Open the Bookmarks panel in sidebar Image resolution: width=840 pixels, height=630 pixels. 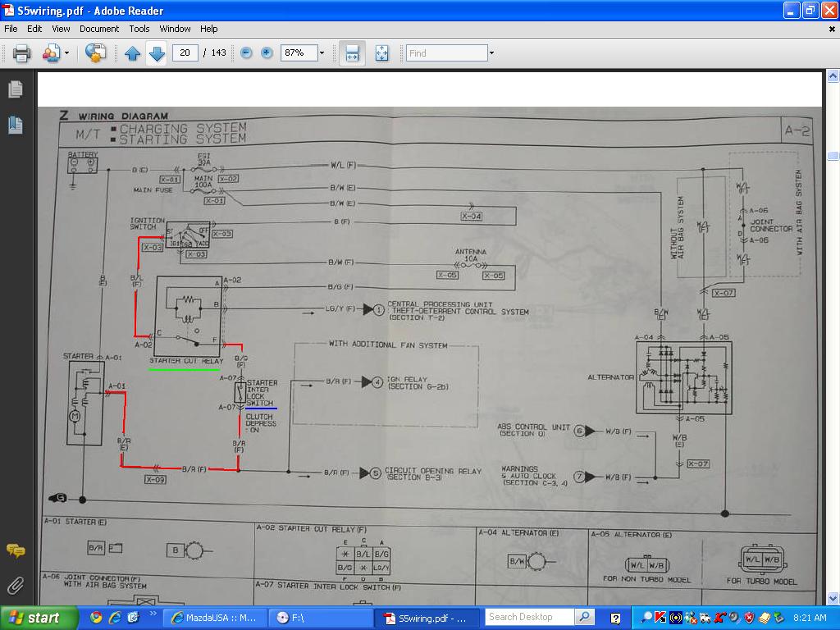pyautogui.click(x=16, y=125)
